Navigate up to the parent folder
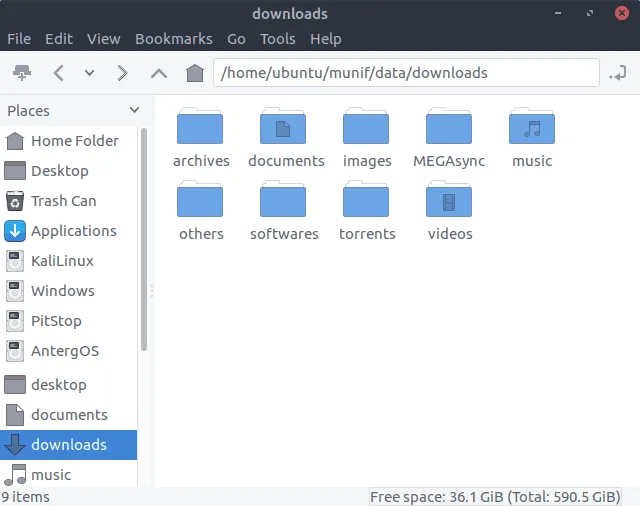This screenshot has width=640, height=506. point(158,73)
